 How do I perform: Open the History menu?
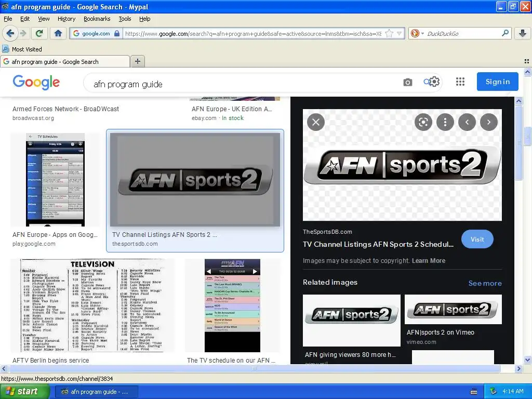point(66,19)
